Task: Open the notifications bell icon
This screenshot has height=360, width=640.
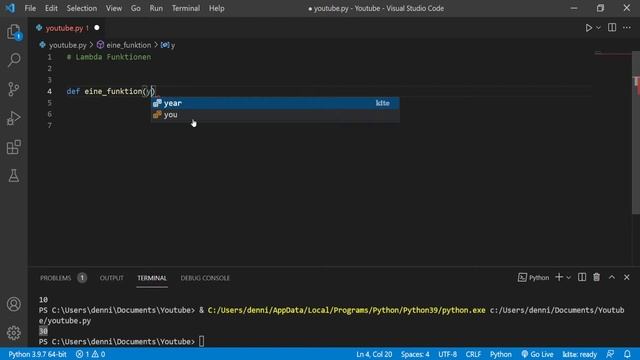Action: [x=627, y=354]
